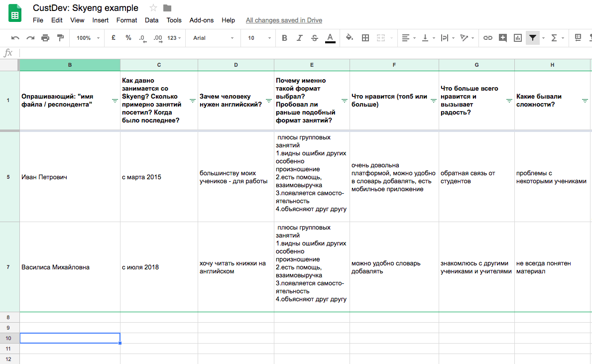The image size is (592, 364).
Task: Open the Insert menu
Action: coord(101,20)
